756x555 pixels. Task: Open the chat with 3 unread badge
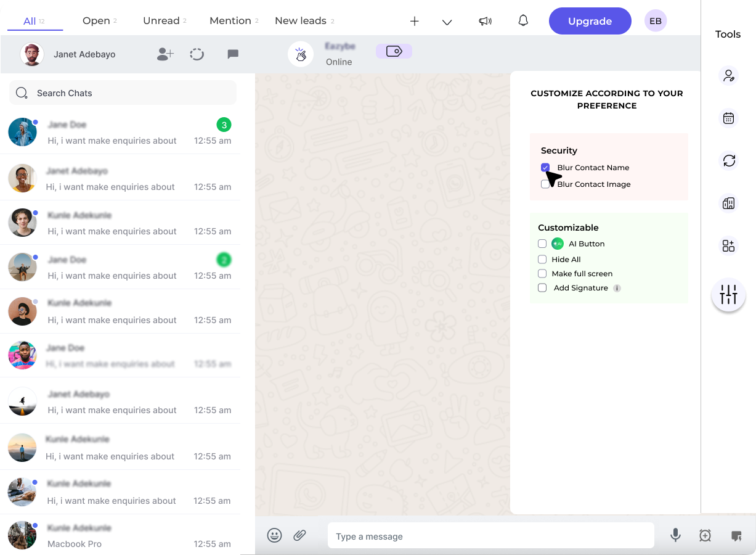(120, 132)
